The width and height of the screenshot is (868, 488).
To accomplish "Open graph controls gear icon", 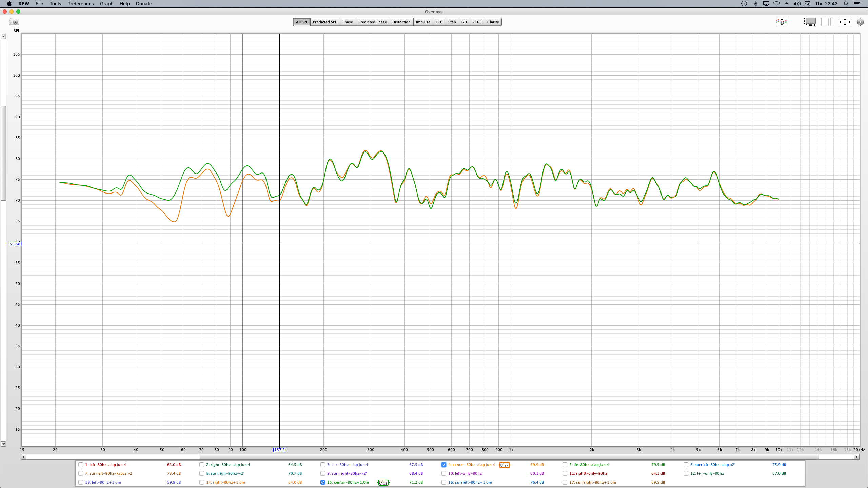I will (x=860, y=22).
